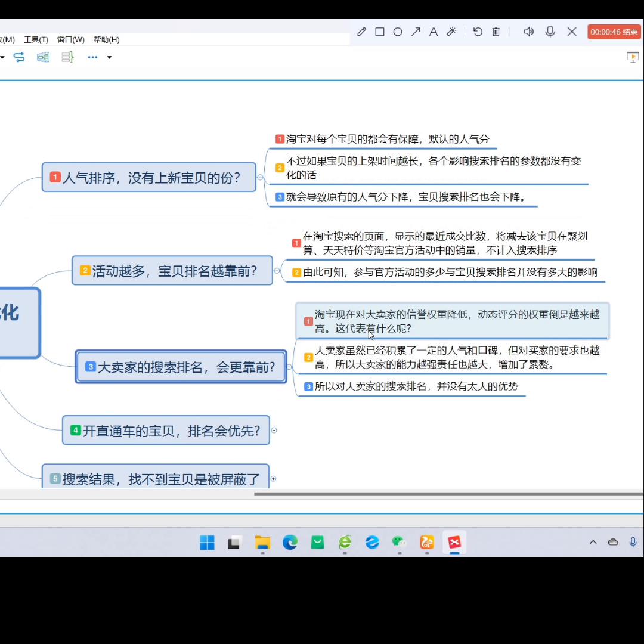Select the pencil annotation tool
This screenshot has height=644, width=644.
coord(361,32)
